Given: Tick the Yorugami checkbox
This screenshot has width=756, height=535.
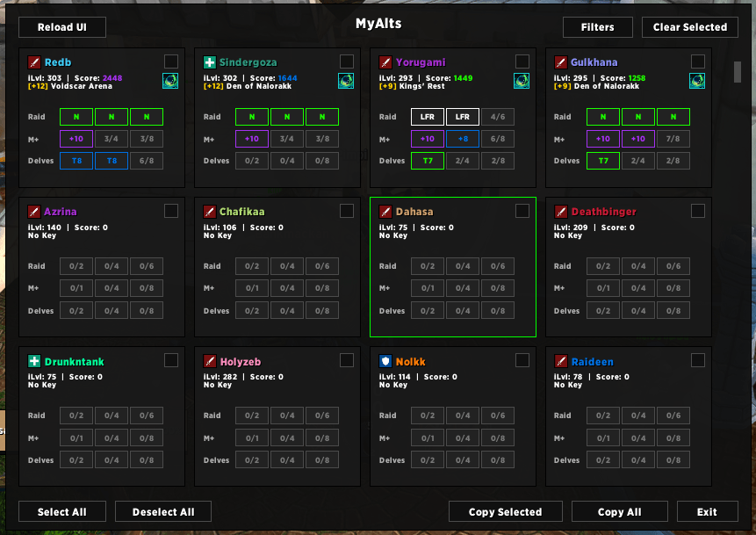Looking at the screenshot, I should point(522,61).
